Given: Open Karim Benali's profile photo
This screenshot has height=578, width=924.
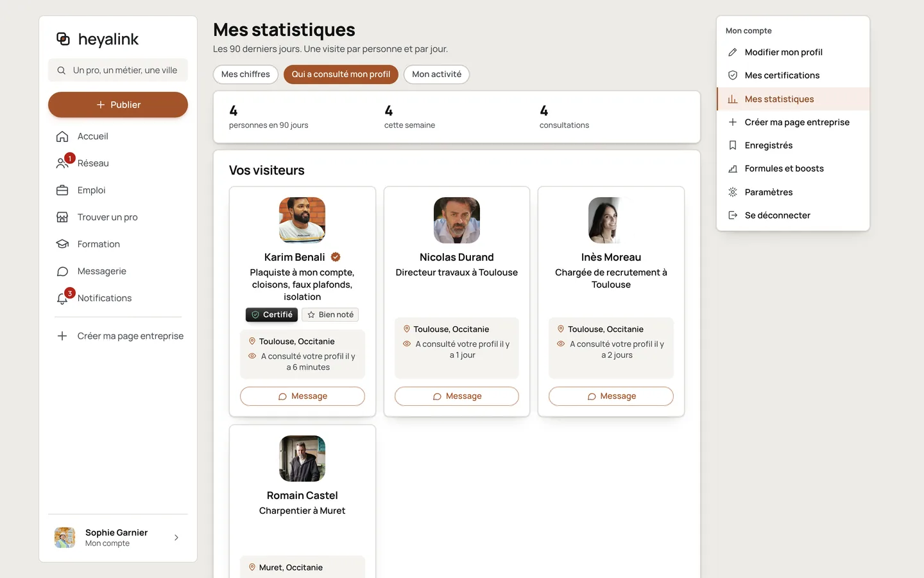Looking at the screenshot, I should click(x=302, y=220).
